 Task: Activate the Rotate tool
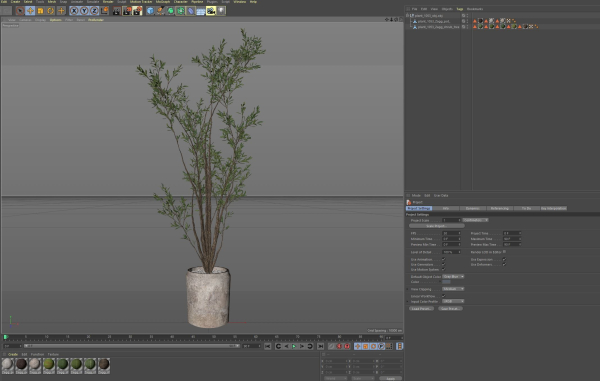pos(51,11)
